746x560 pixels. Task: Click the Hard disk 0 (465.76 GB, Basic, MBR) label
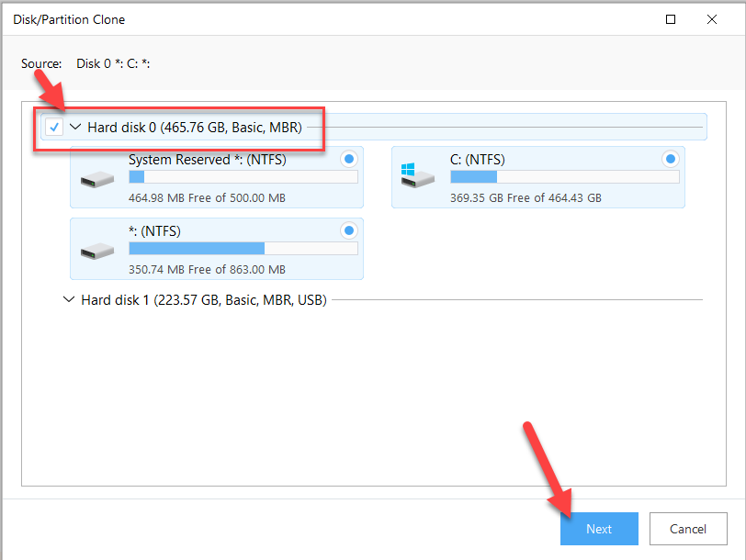coord(195,128)
